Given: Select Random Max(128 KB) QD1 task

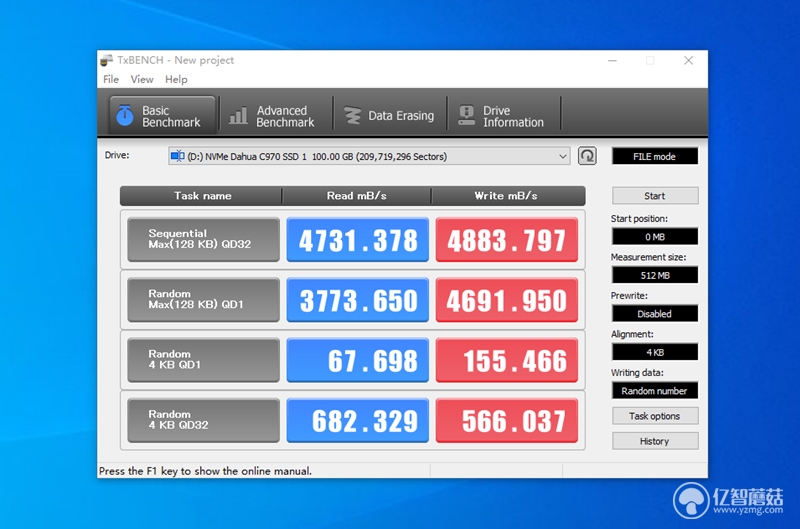Looking at the screenshot, I should pyautogui.click(x=204, y=299).
